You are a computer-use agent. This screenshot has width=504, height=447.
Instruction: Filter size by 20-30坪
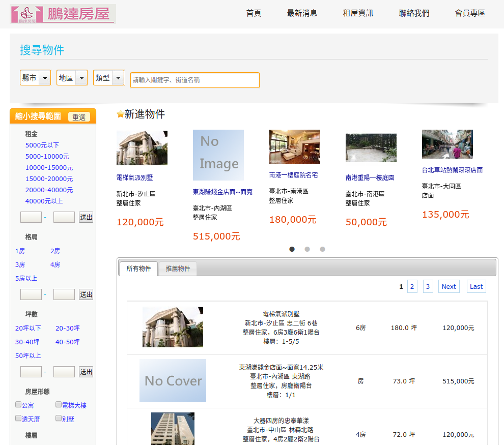point(68,328)
